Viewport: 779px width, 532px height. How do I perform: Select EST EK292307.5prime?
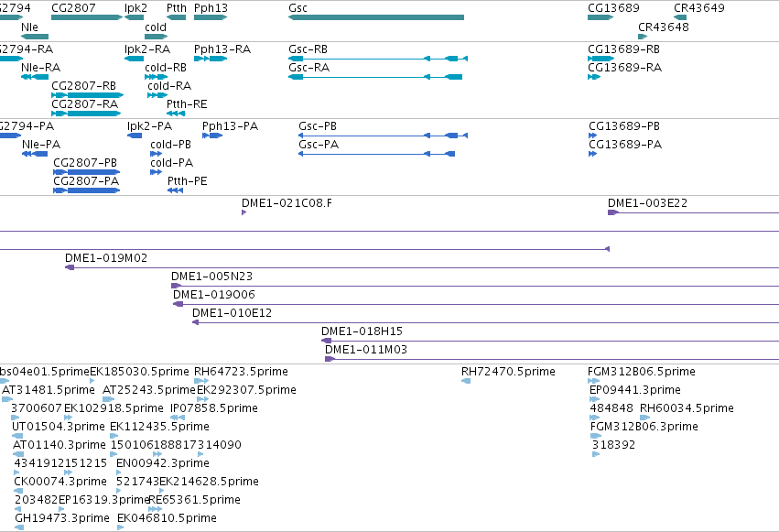coord(246,390)
